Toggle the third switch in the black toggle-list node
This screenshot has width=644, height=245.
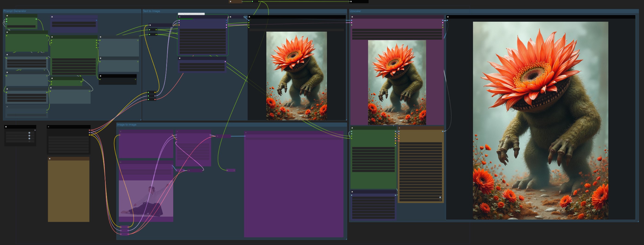click(29, 138)
